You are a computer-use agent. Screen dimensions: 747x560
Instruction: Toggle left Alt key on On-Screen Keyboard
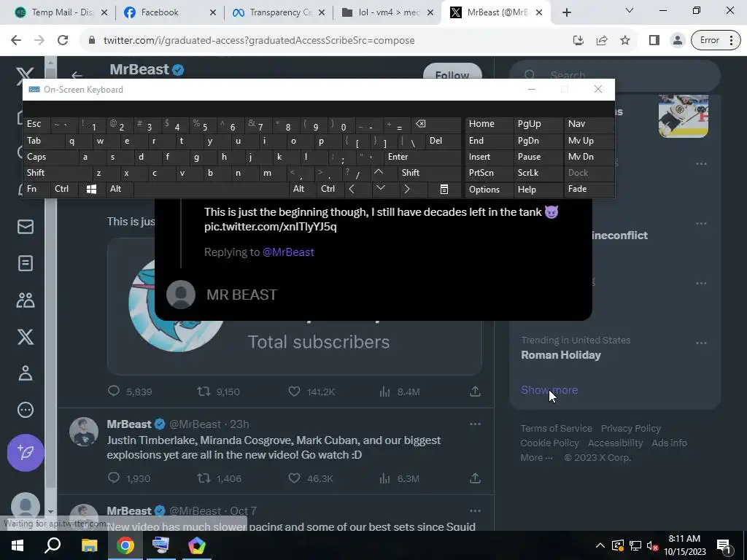(x=120, y=189)
